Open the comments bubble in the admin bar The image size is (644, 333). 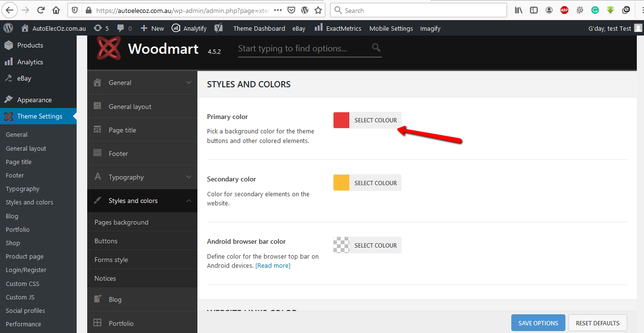tap(124, 28)
